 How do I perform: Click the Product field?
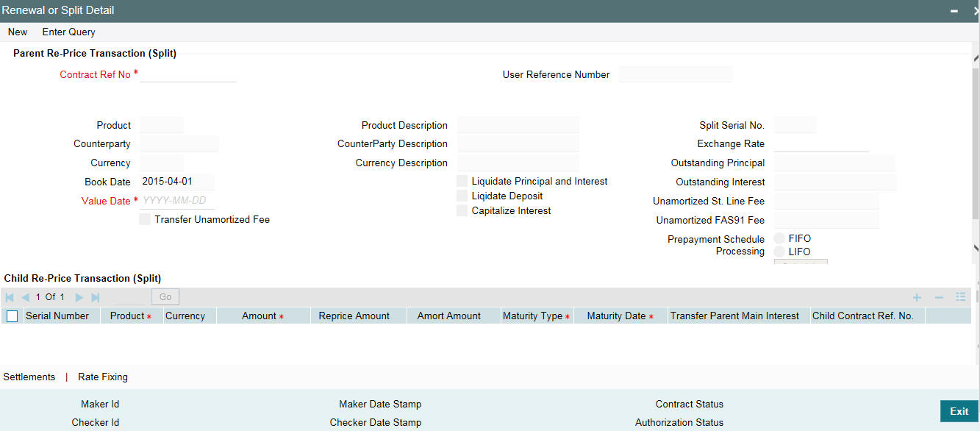(162, 125)
